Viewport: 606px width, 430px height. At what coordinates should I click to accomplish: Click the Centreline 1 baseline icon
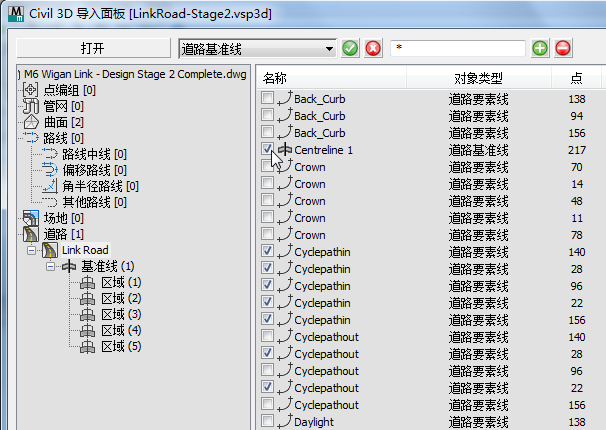pyautogui.click(x=285, y=150)
